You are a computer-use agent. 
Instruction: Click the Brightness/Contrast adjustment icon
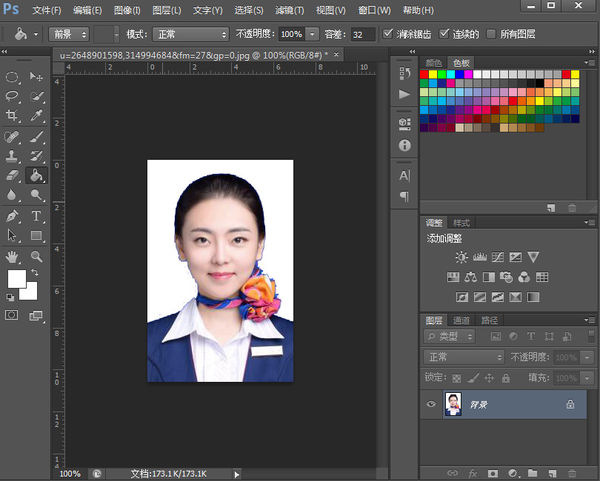[x=461, y=257]
